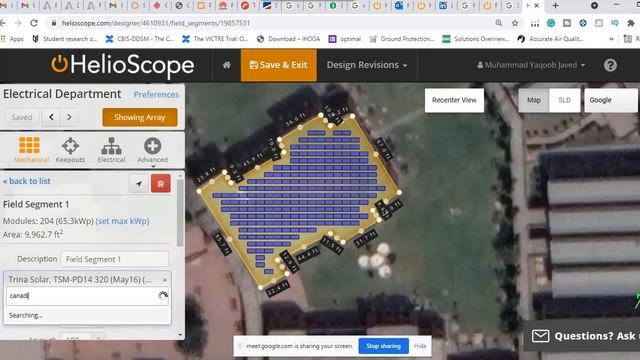Click the Description input field
This screenshot has width=640, height=360.
point(114,259)
